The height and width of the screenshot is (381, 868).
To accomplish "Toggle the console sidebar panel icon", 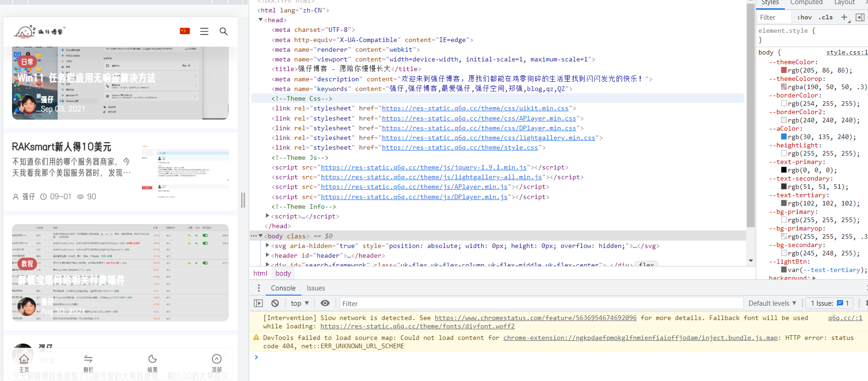I will 258,303.
